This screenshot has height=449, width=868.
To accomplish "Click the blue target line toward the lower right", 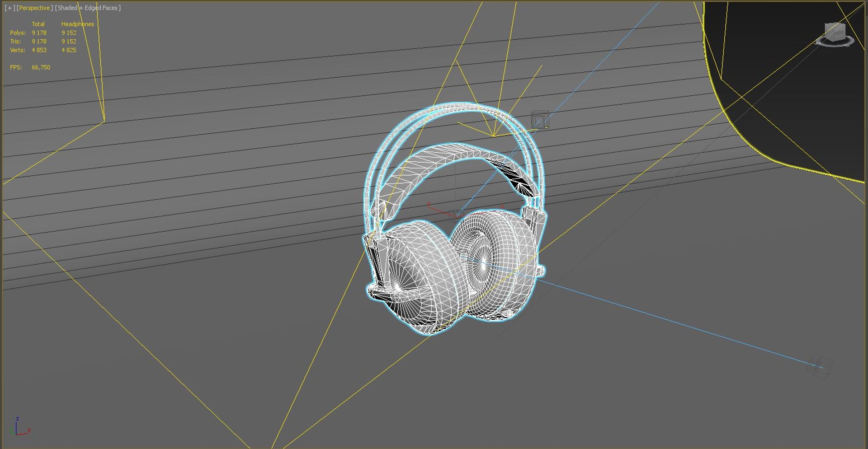I will (x=678, y=324).
